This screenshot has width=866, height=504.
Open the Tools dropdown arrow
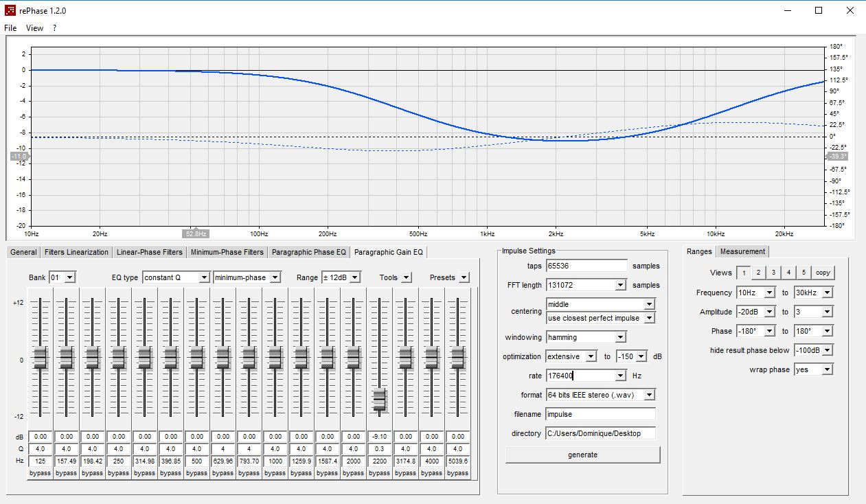point(407,277)
